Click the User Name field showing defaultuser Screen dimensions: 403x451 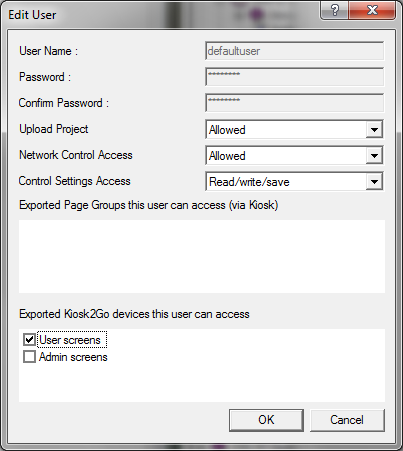pos(295,51)
